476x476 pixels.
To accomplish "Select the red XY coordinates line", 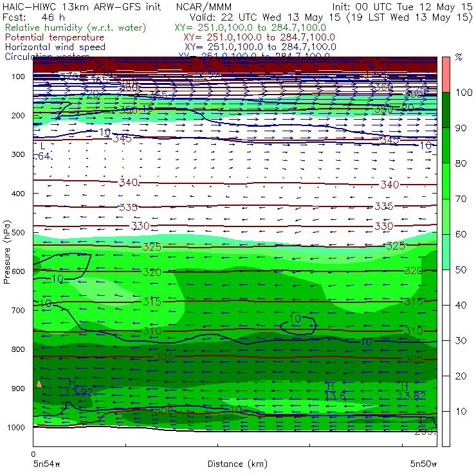I will 259,37.
